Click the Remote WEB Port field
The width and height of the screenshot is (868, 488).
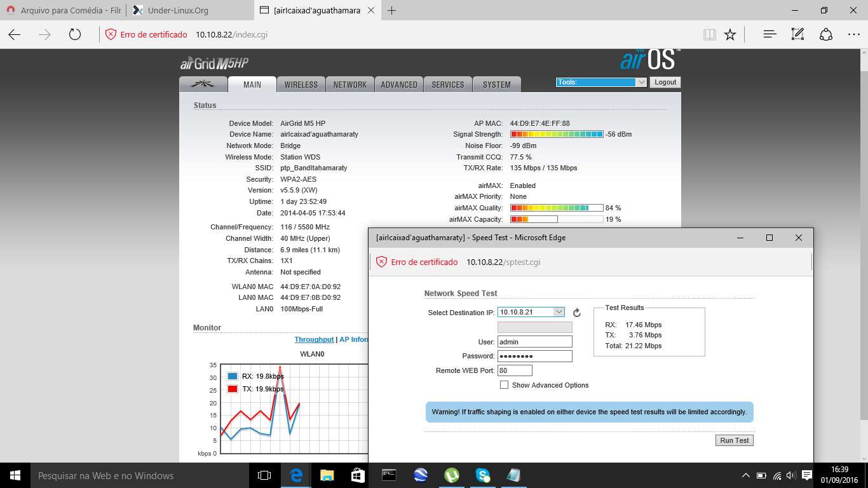[515, 370]
